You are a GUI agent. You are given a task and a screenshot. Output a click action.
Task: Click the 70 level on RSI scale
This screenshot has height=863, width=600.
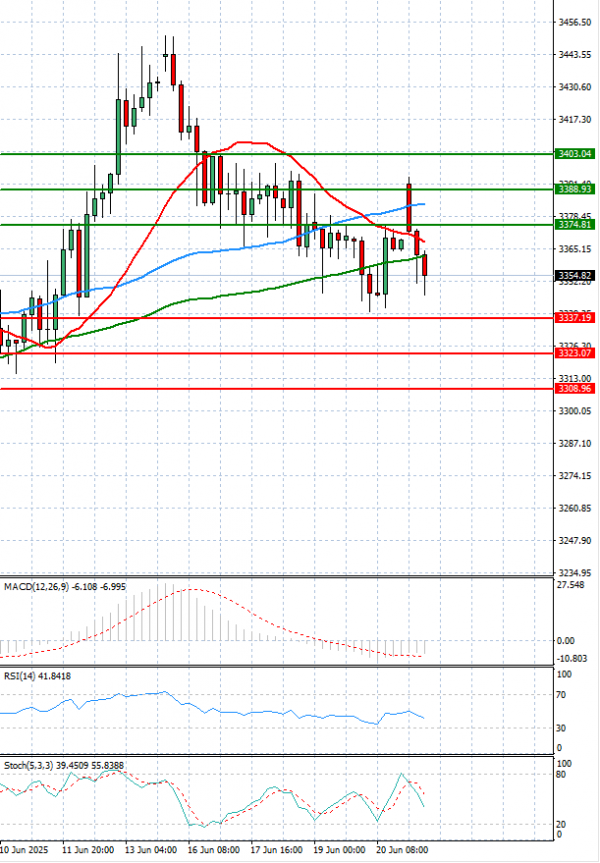[561, 695]
